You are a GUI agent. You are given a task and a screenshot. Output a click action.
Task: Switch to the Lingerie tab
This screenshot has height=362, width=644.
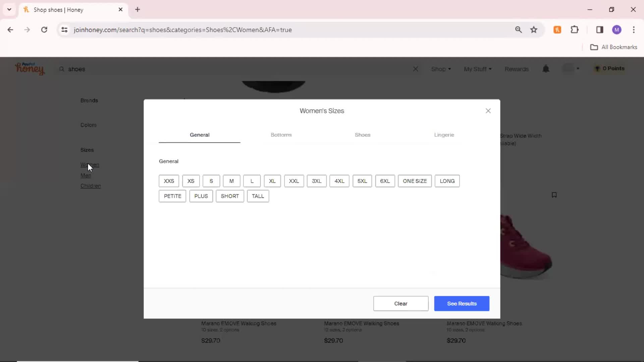pyautogui.click(x=444, y=135)
